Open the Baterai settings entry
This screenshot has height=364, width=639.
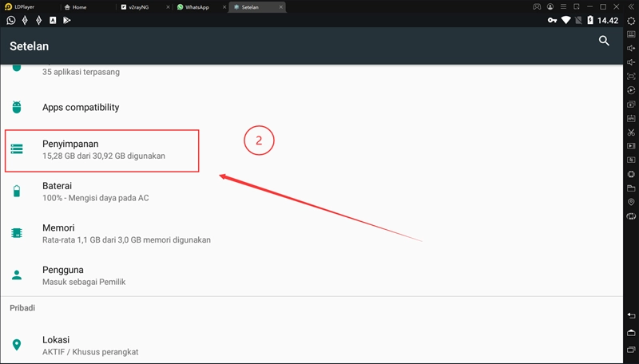[312, 192]
